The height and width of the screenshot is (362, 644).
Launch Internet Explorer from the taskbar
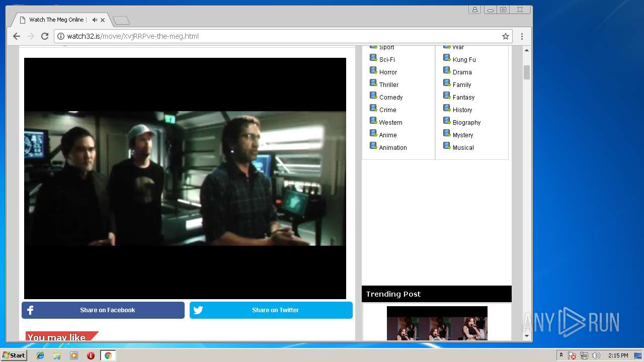40,355
